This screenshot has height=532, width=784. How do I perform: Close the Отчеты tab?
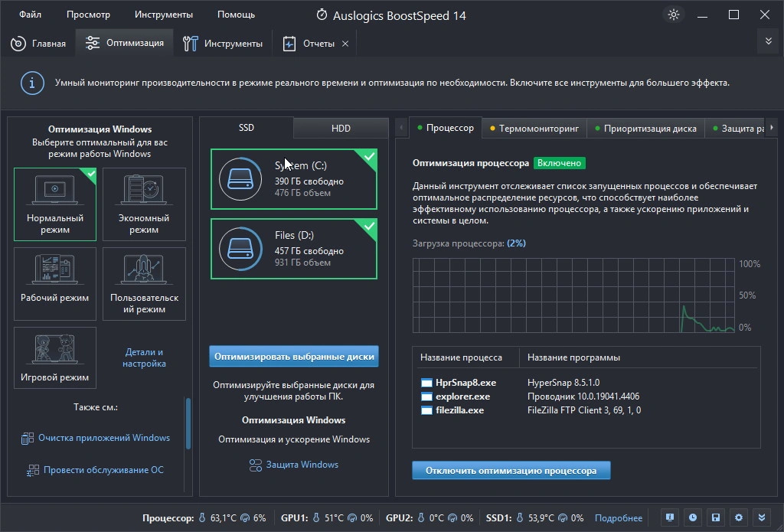coord(345,44)
